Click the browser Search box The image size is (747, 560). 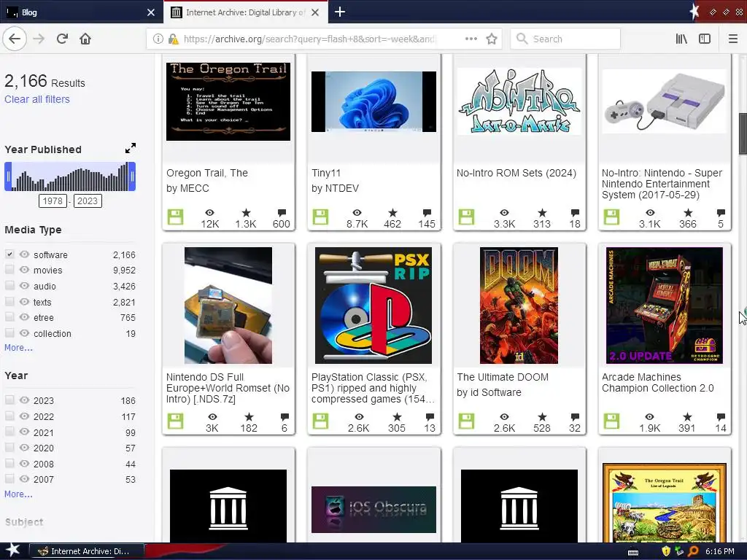(x=565, y=39)
